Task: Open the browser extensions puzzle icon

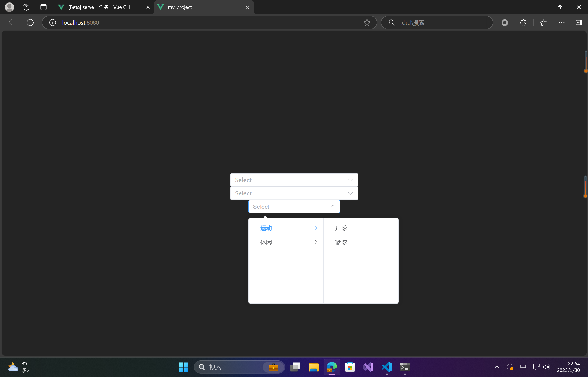Action: 523,22
